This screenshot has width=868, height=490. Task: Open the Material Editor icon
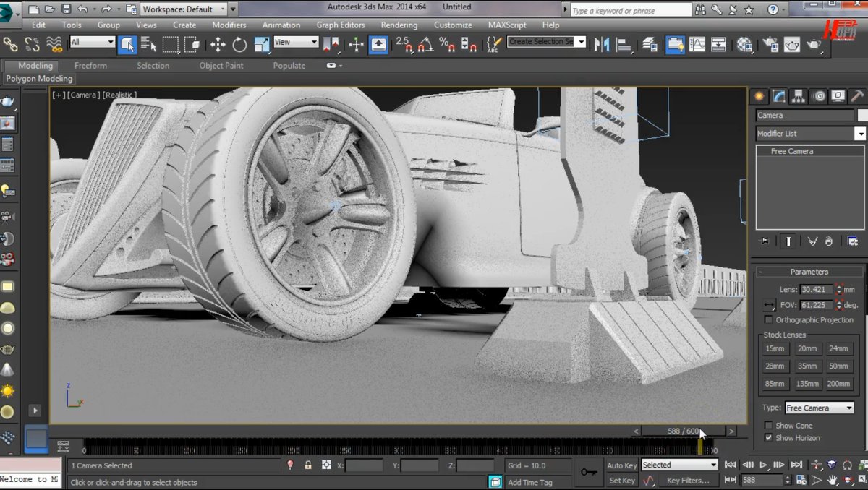click(x=744, y=45)
